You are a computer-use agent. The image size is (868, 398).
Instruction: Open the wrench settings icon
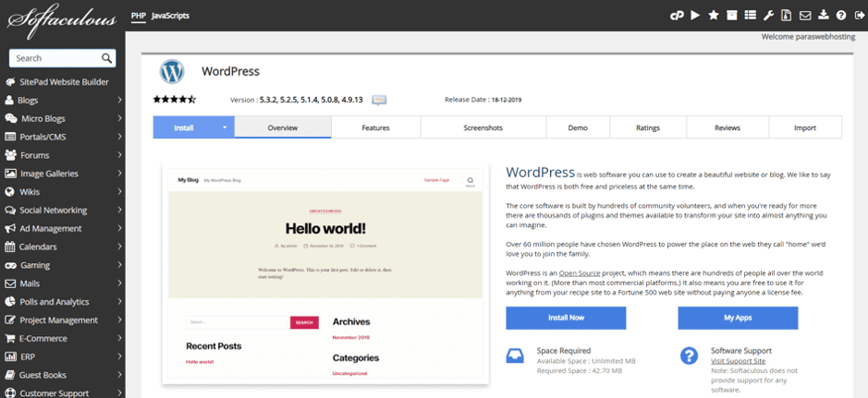point(768,16)
